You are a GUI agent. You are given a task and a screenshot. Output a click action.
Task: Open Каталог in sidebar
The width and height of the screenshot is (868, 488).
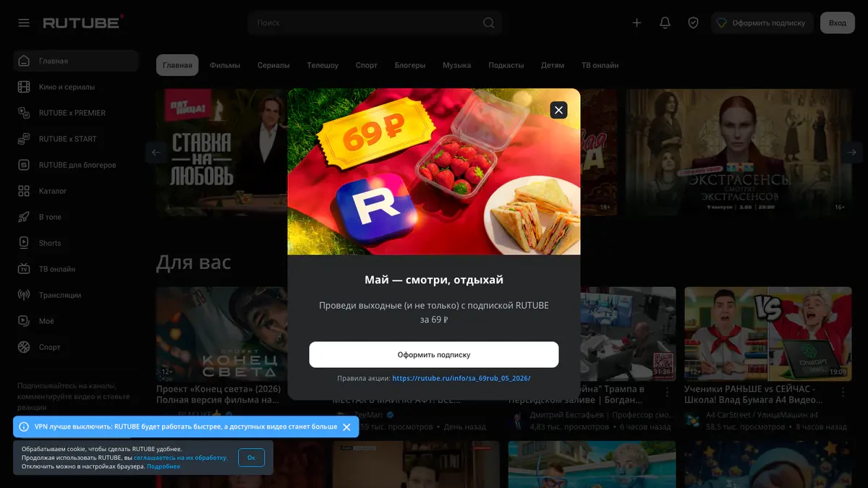(76, 191)
